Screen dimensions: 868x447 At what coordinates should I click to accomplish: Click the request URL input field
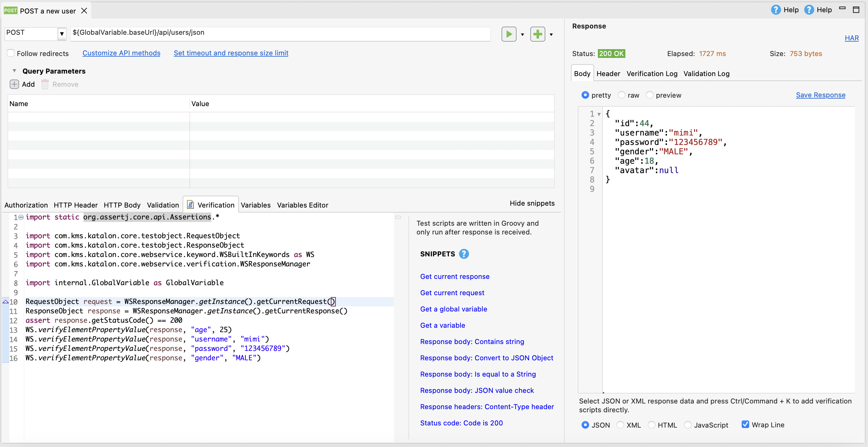point(280,34)
